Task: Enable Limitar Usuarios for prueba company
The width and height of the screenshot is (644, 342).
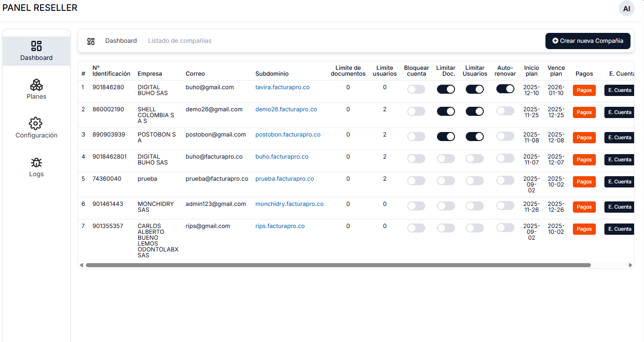Action: click(474, 181)
